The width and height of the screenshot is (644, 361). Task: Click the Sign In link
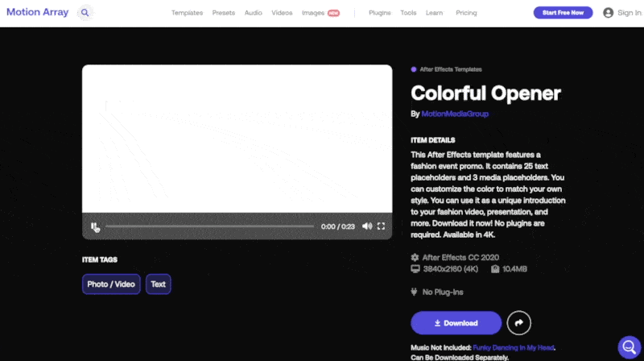tap(630, 13)
